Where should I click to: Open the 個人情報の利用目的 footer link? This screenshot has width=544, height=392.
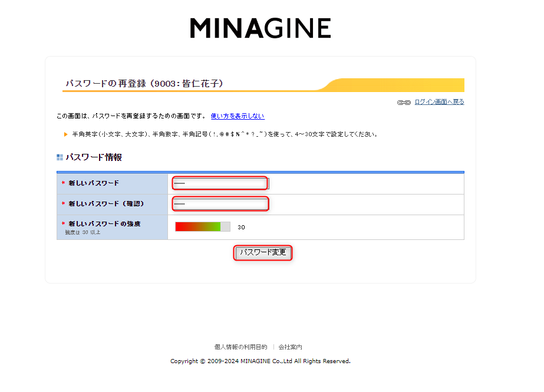click(x=241, y=347)
